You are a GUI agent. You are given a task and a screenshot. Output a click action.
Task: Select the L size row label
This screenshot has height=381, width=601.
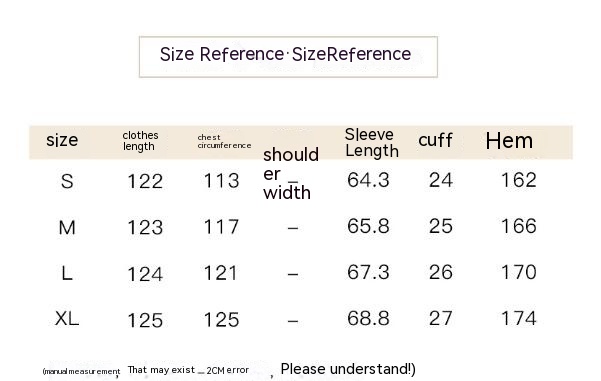click(x=67, y=273)
